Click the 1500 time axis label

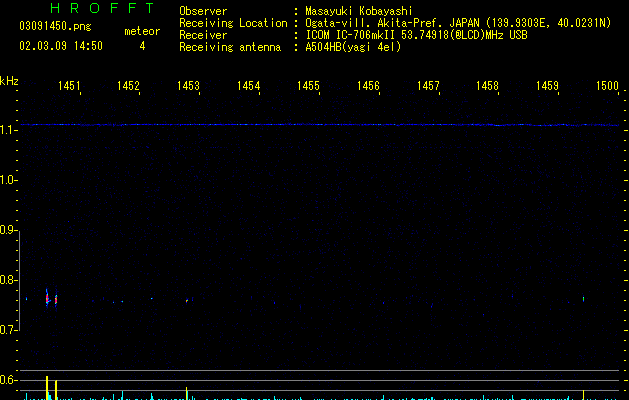click(x=607, y=86)
